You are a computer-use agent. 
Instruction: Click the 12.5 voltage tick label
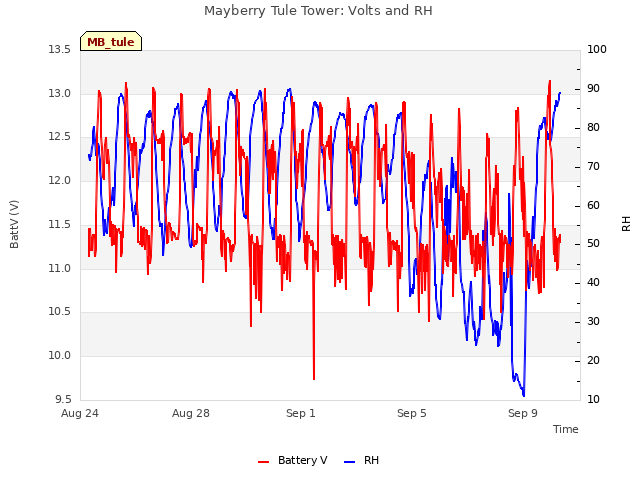pos(60,136)
